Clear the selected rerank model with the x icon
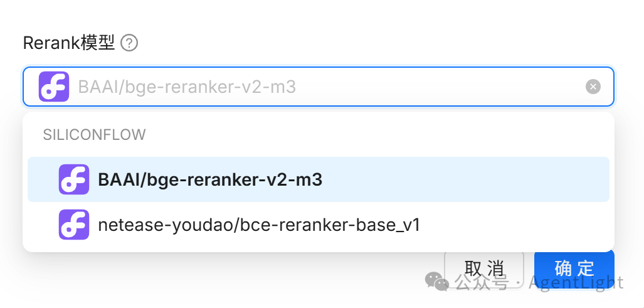 tap(593, 87)
